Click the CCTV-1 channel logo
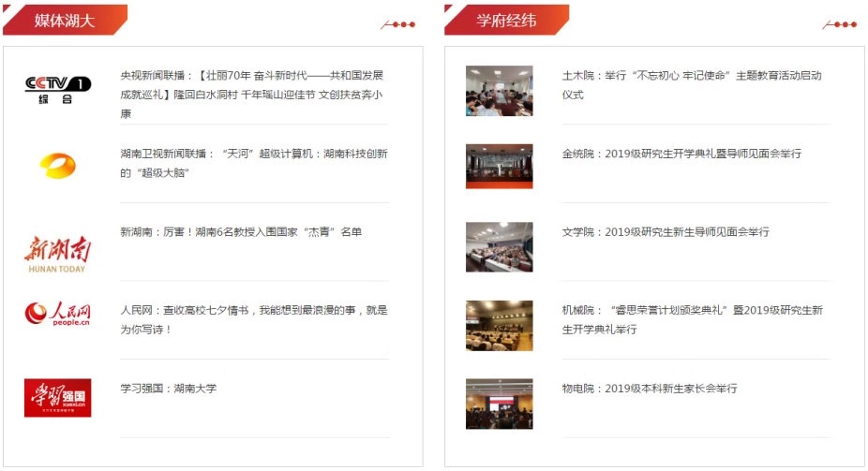Image resolution: width=868 pixels, height=471 pixels. (57, 90)
